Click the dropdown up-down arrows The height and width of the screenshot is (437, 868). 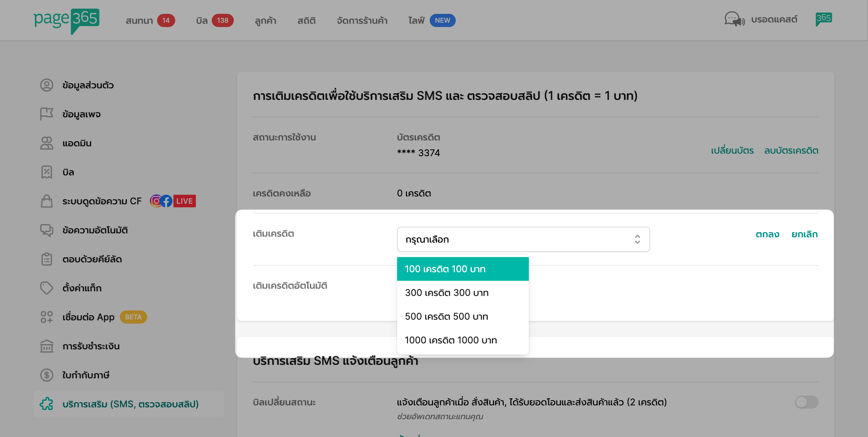click(x=637, y=239)
